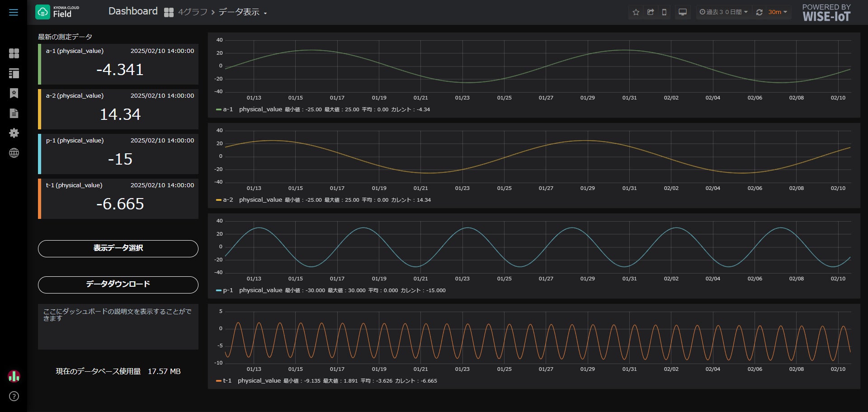Open the help question mark icon
The width and height of the screenshot is (868, 412).
14,396
